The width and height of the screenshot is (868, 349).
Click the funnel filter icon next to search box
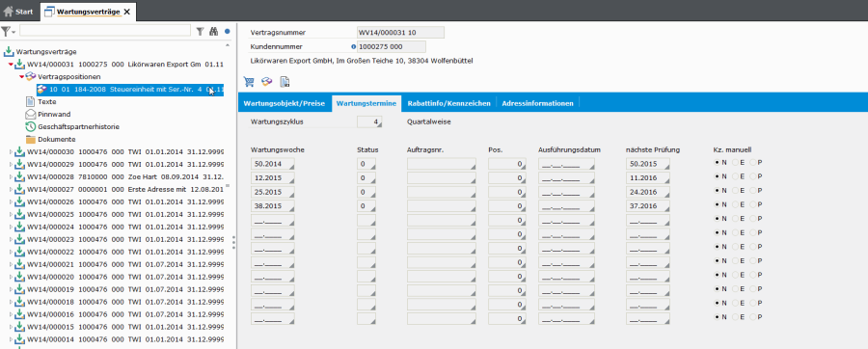(201, 32)
